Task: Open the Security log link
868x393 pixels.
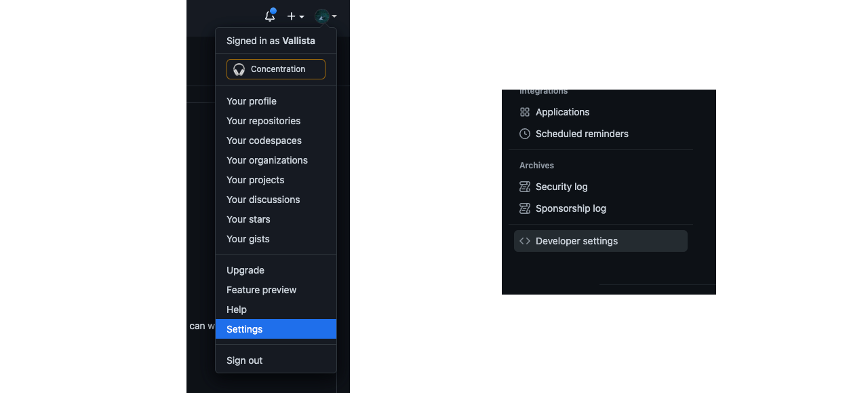Action: point(561,187)
